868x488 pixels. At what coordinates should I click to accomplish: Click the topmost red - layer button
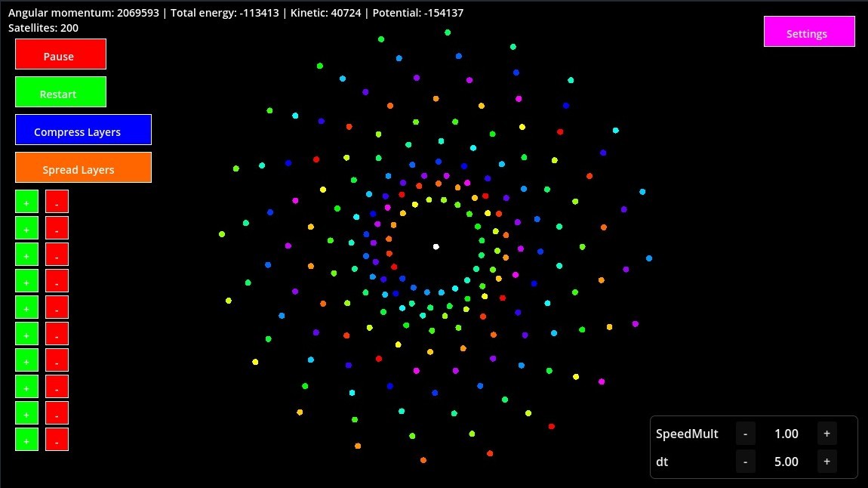point(57,201)
